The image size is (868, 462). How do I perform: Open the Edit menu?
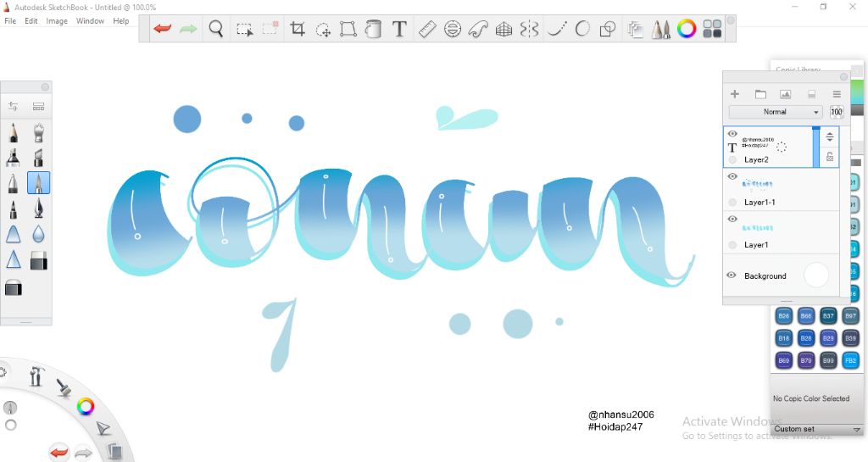click(31, 21)
